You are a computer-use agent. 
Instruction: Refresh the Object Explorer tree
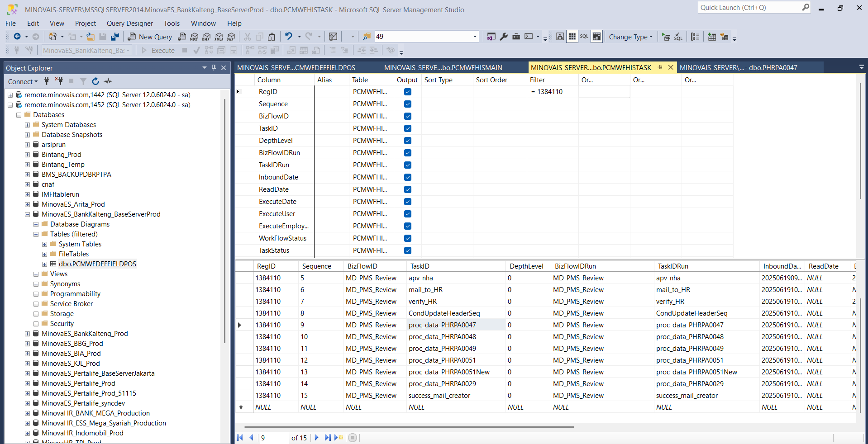95,81
